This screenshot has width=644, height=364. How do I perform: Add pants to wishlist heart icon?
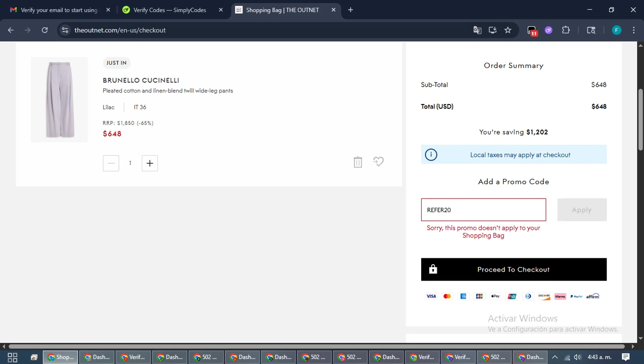[378, 162]
